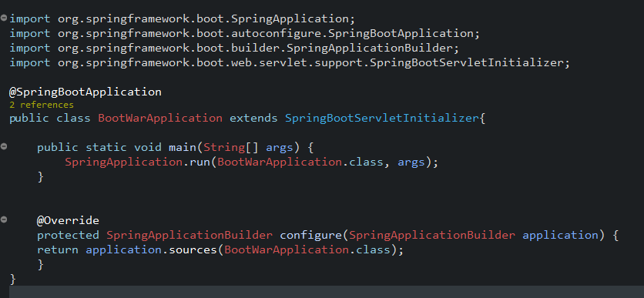Click the args argument in run call
Image resolution: width=644 pixels, height=298 pixels.
[411, 162]
